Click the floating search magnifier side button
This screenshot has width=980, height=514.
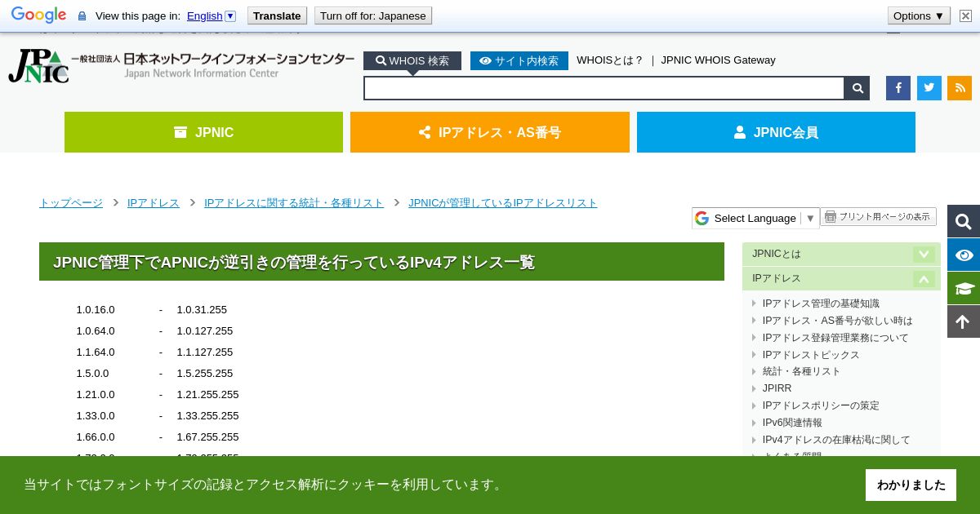tap(964, 221)
